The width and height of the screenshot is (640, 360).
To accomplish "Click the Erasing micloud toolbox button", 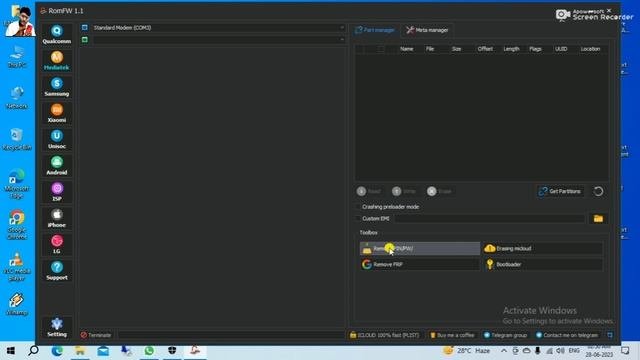I will coord(542,248).
